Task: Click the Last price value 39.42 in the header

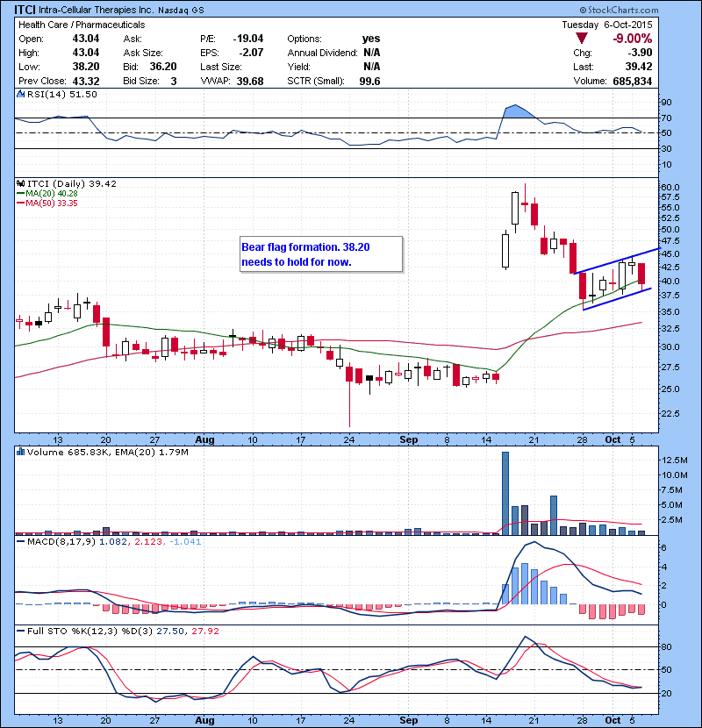Action: [639, 67]
